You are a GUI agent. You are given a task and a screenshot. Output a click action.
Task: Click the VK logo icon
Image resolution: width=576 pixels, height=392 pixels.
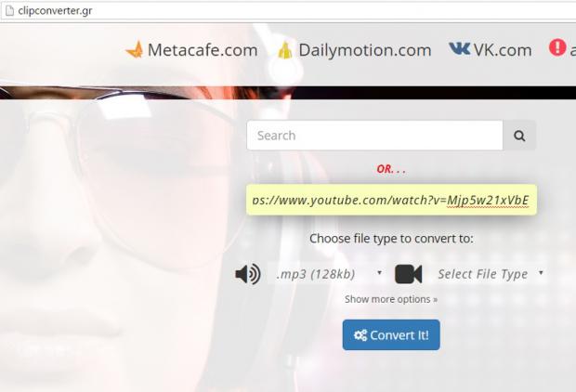click(459, 49)
